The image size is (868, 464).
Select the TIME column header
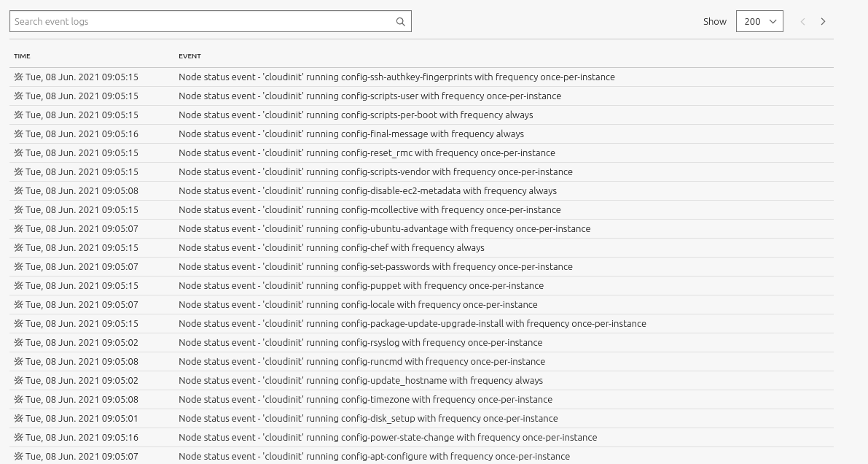[x=22, y=56]
